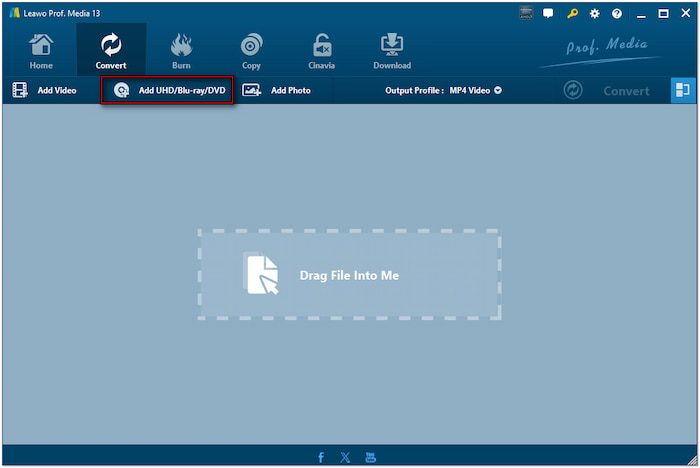Open the GPU acceleration chip icon
This screenshot has height=468, width=700.
point(526,13)
